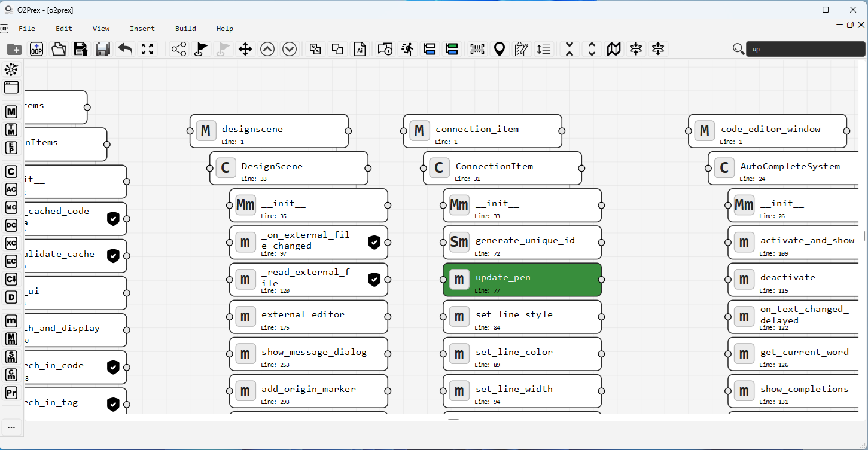Click the shield check on _on_external_file_changed

pyautogui.click(x=374, y=242)
